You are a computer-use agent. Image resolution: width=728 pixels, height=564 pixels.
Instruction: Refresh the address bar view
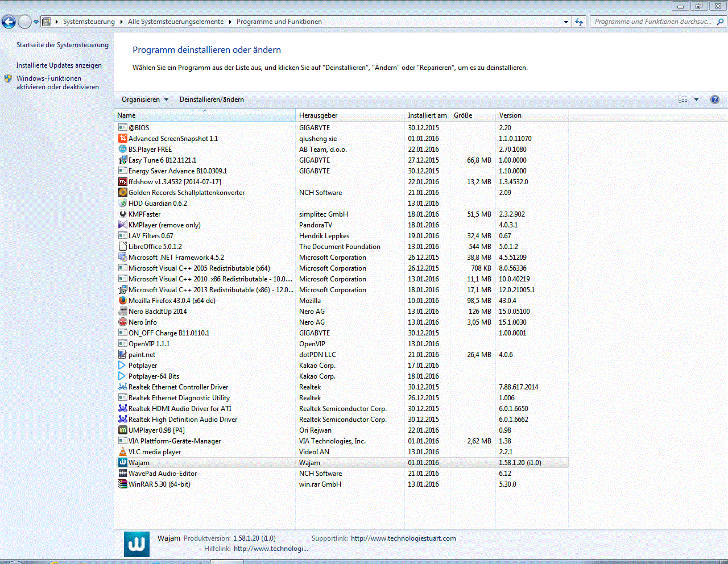tap(579, 22)
